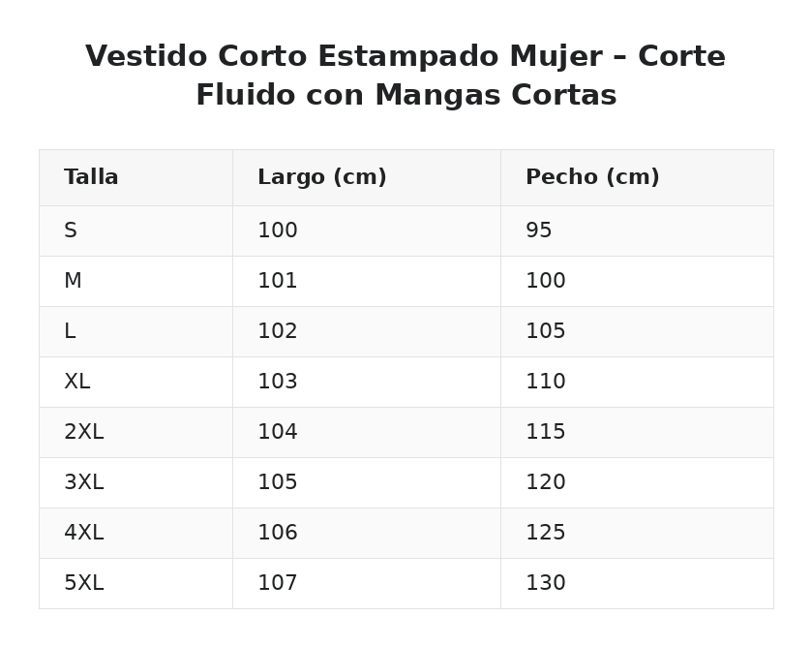
Task: Click the 4XL size cell
Action: [x=136, y=533]
